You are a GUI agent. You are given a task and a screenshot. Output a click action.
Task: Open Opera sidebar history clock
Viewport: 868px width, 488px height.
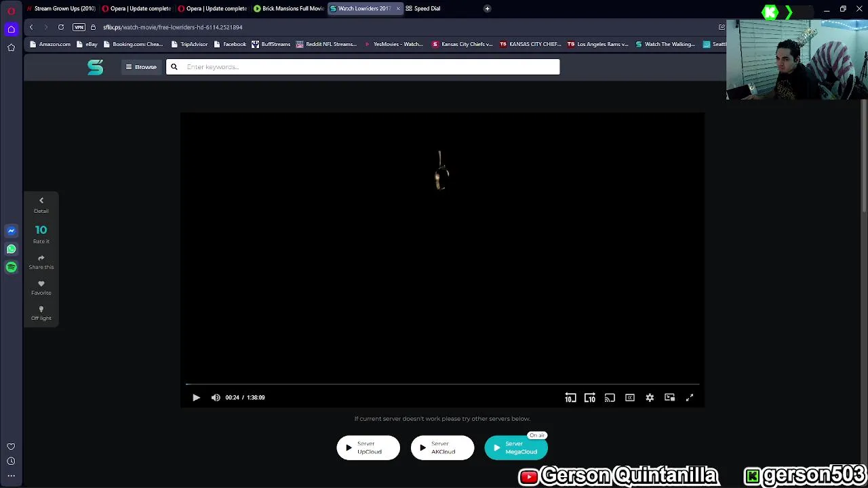point(11,462)
